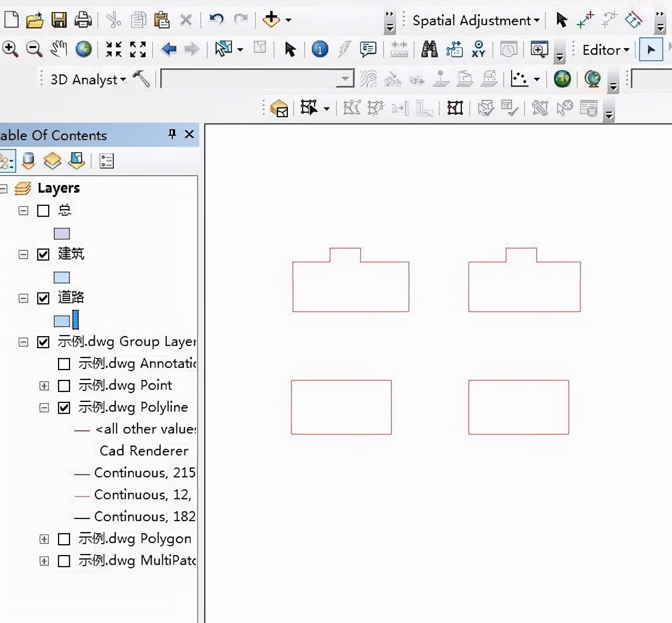This screenshot has width=672, height=623.
Task: Select the Pan hand tool
Action: (x=59, y=49)
